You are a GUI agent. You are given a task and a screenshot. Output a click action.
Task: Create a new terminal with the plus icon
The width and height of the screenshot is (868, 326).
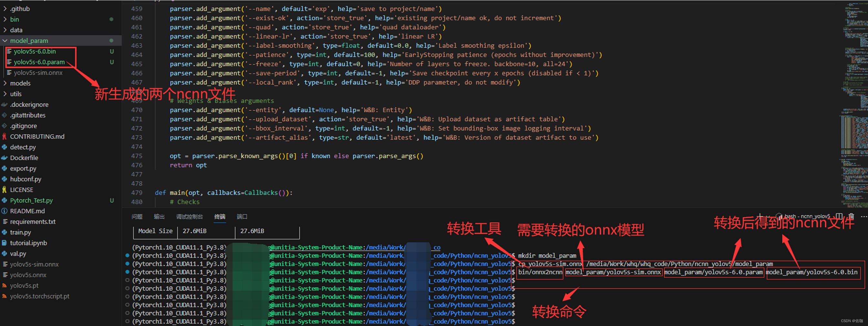tap(760, 216)
